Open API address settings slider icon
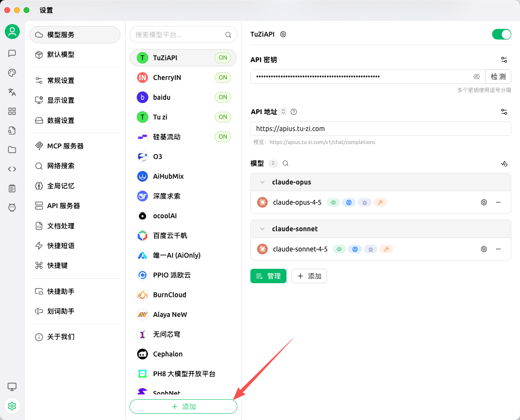The image size is (520, 420). [504, 112]
